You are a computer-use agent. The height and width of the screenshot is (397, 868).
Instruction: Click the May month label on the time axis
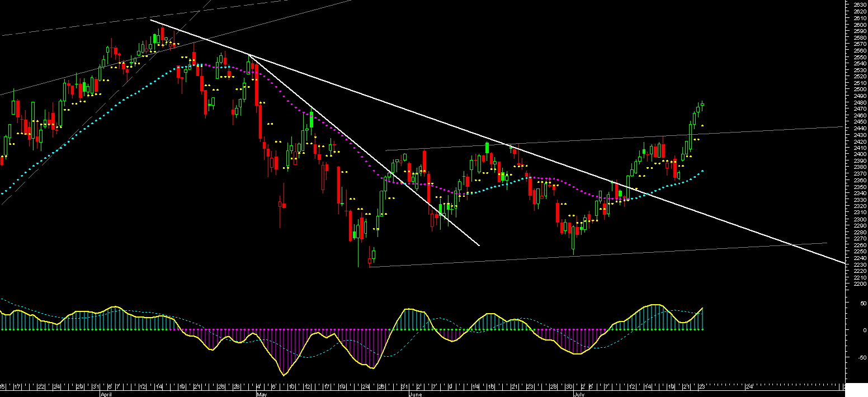click(261, 394)
